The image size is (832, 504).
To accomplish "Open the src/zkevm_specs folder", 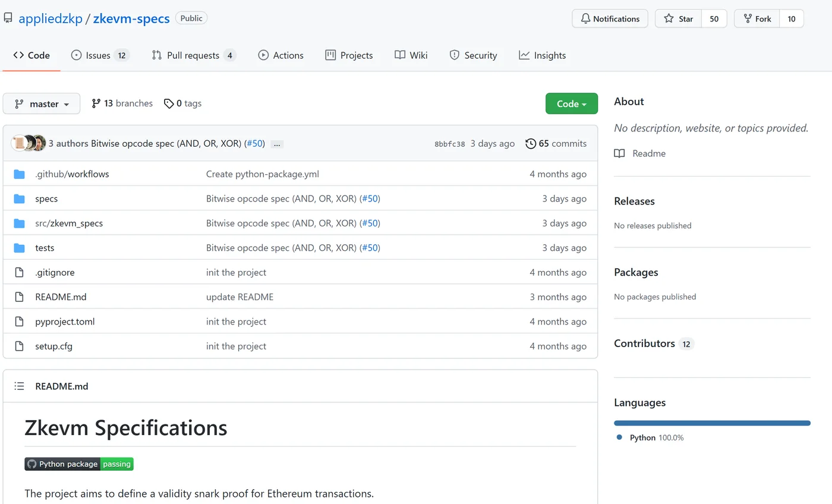I will (69, 223).
